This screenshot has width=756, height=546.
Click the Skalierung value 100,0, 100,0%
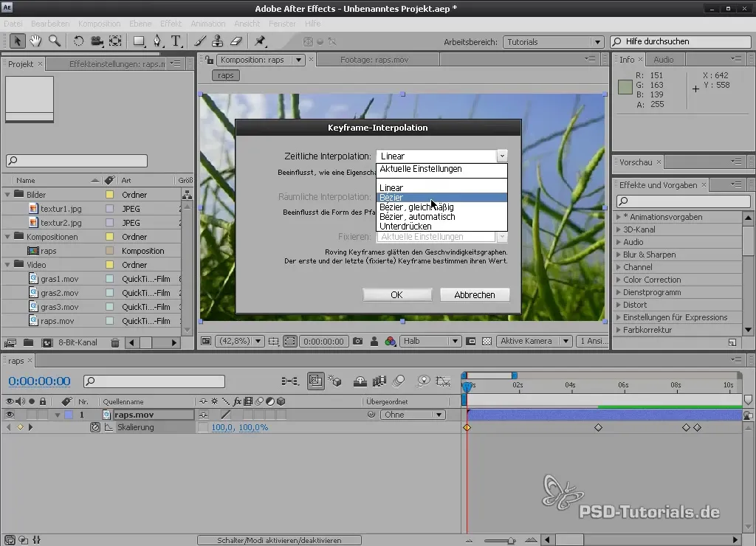(240, 427)
